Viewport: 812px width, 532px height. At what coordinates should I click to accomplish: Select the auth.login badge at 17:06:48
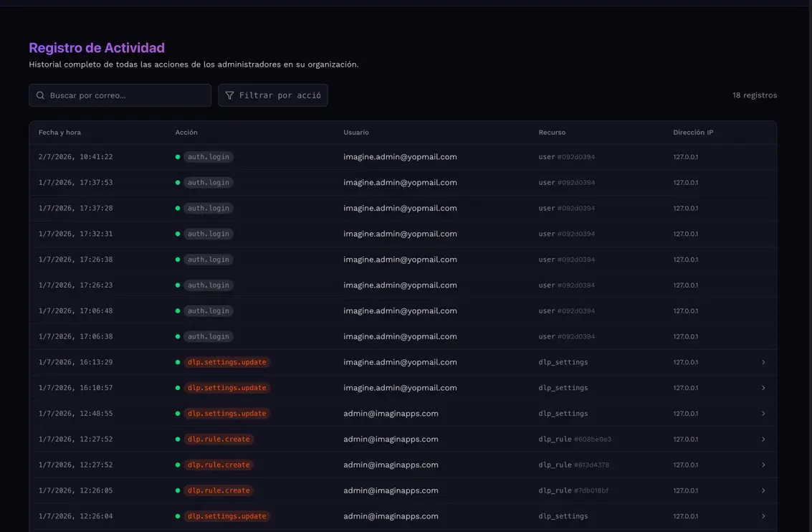click(208, 310)
